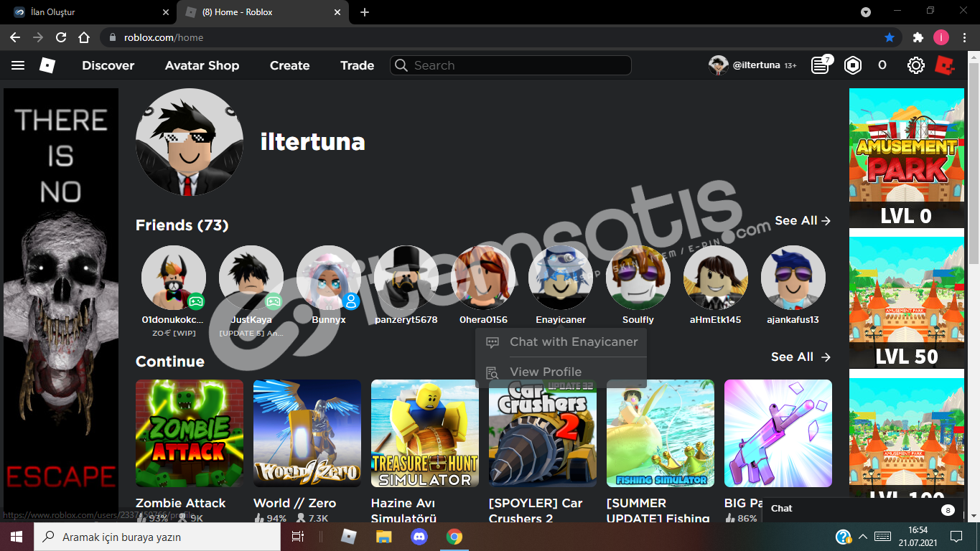Open the Treasure Hunt Simulator game tile
Screen dimensions: 980x551
point(425,433)
